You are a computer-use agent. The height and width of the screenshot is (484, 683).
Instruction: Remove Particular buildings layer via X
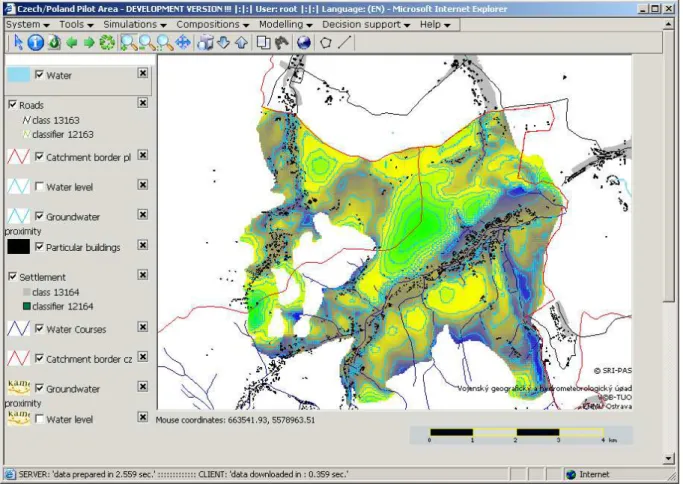tap(143, 245)
